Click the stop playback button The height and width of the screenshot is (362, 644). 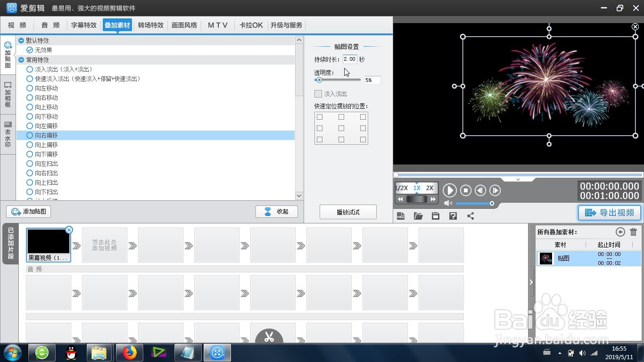466,190
